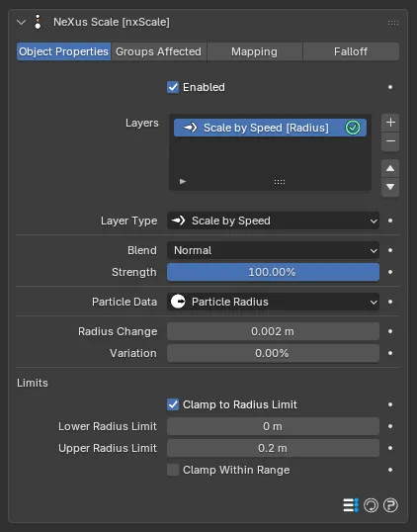The width and height of the screenshot is (417, 532).
Task: Switch to the Object Properties tab
Action: pos(63,51)
